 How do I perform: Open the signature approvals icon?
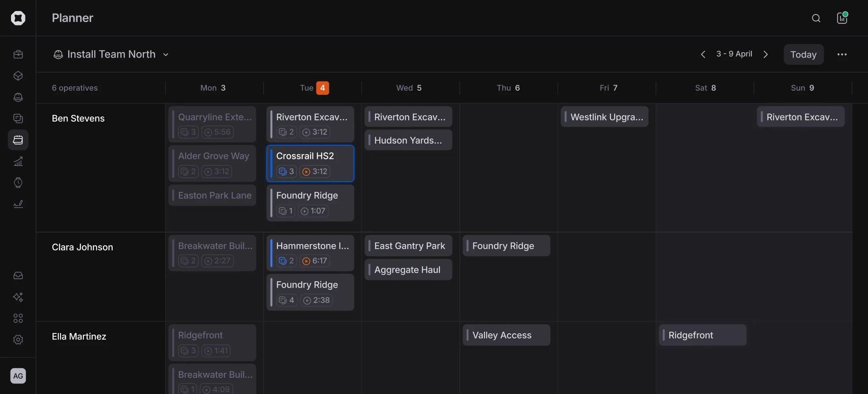click(18, 205)
